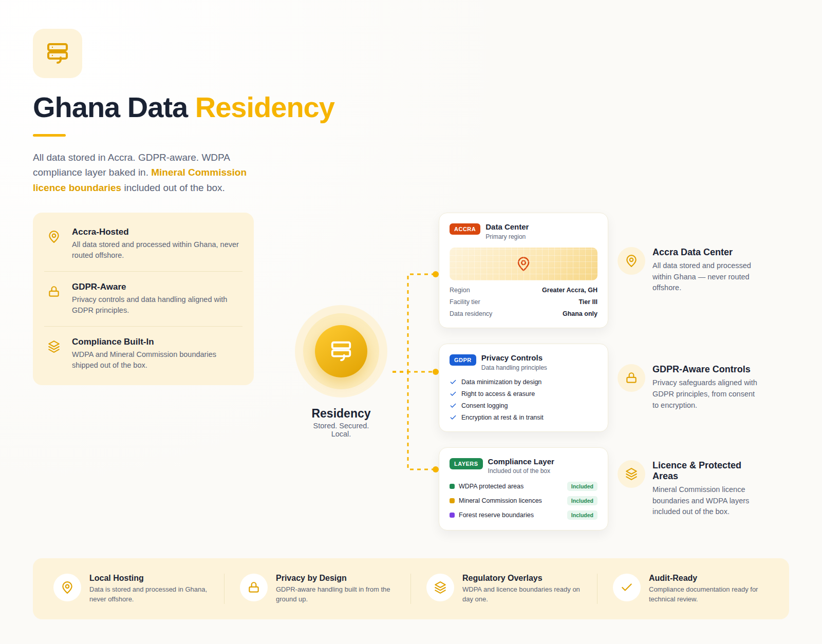Click Included badge for WDPA protected areas
822x644 pixels.
[x=582, y=486]
